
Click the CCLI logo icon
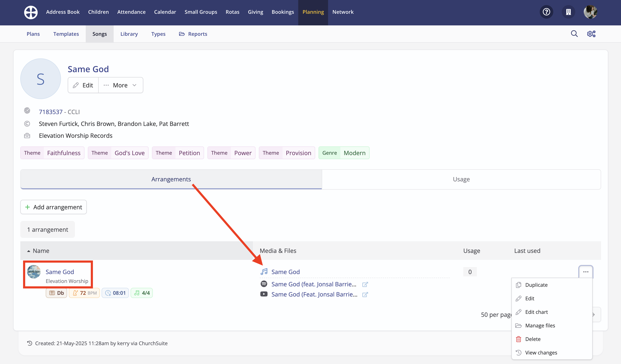point(27,111)
